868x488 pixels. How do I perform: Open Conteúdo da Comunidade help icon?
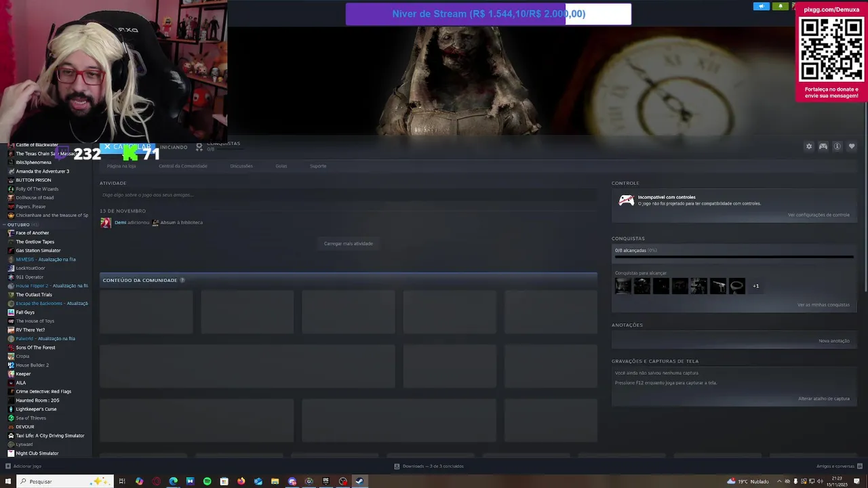click(x=182, y=280)
